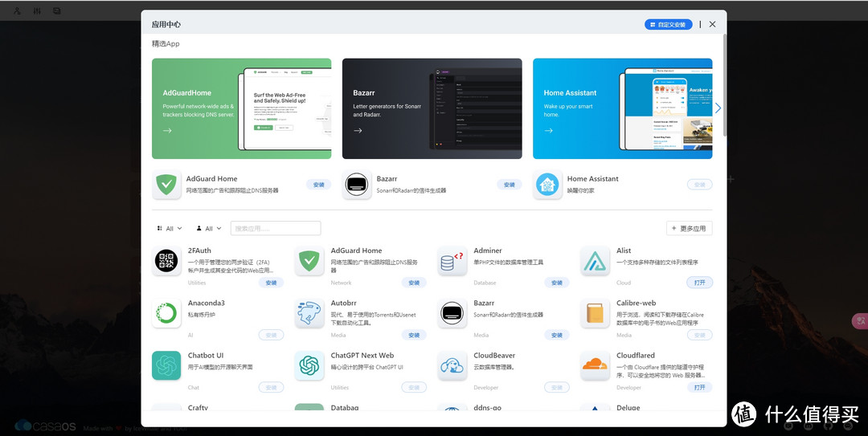Click the ddns-go app title

(487, 407)
